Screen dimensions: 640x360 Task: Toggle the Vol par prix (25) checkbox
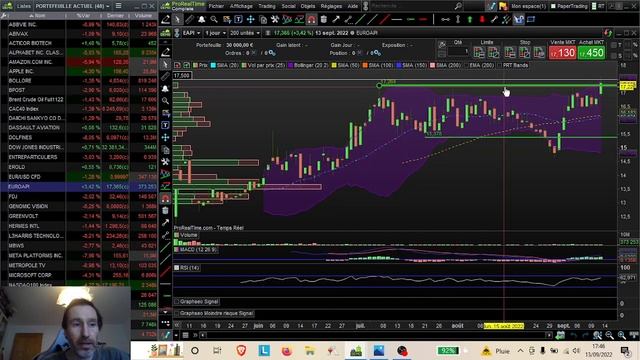(x=244, y=65)
